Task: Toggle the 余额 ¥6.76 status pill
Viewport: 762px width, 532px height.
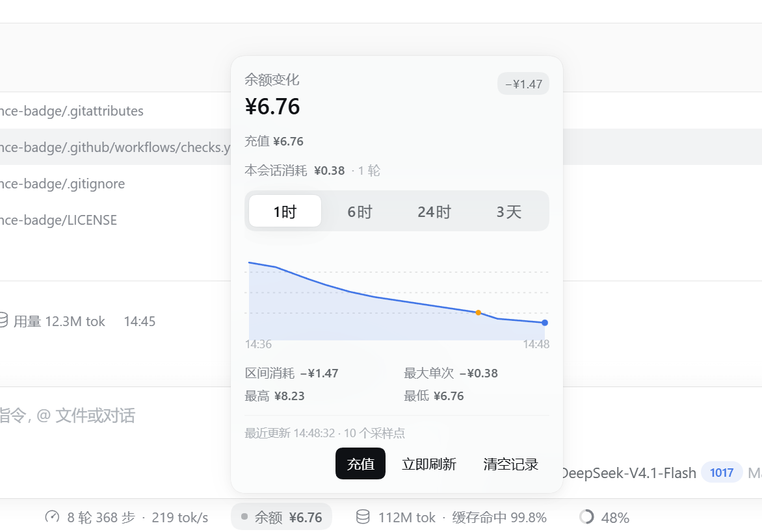Action: [282, 517]
